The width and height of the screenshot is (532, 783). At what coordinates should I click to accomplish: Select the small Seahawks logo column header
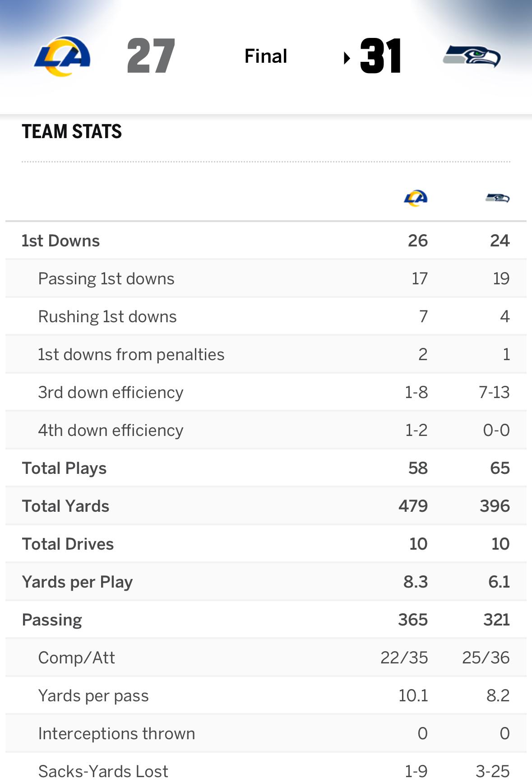click(x=497, y=198)
